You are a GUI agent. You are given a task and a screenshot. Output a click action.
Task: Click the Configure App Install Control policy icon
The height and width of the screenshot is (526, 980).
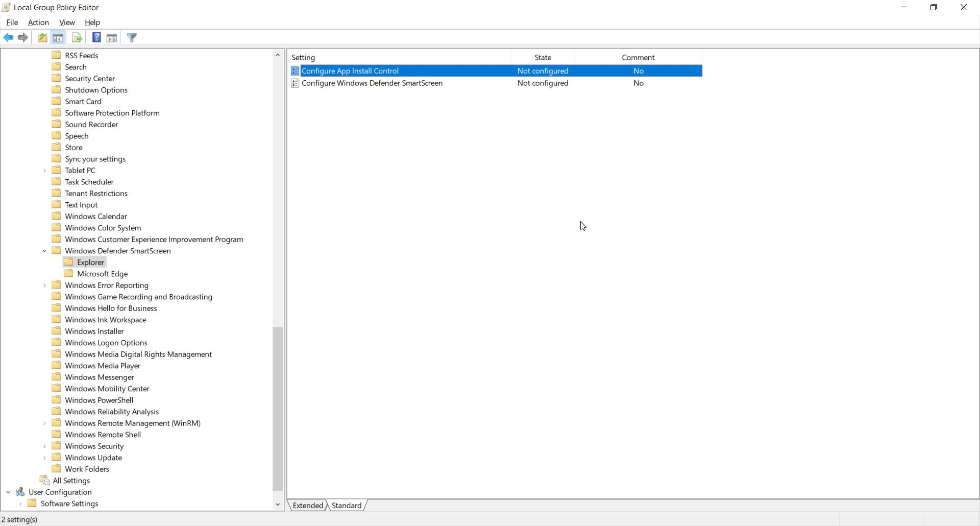tap(295, 71)
